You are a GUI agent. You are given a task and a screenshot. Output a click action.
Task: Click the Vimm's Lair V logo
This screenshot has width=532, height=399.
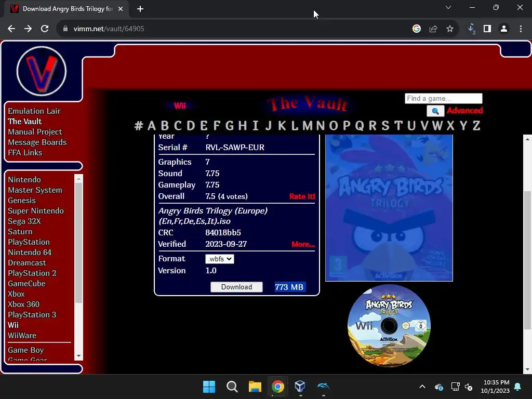[x=42, y=71]
